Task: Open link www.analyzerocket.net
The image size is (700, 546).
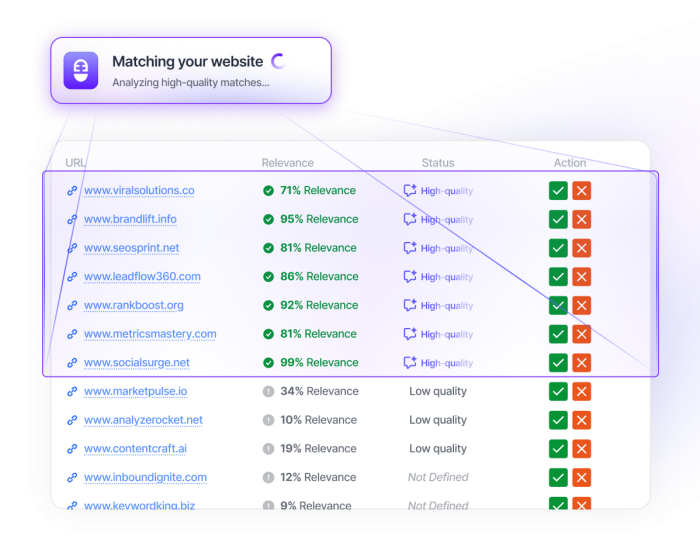Action: (143, 420)
